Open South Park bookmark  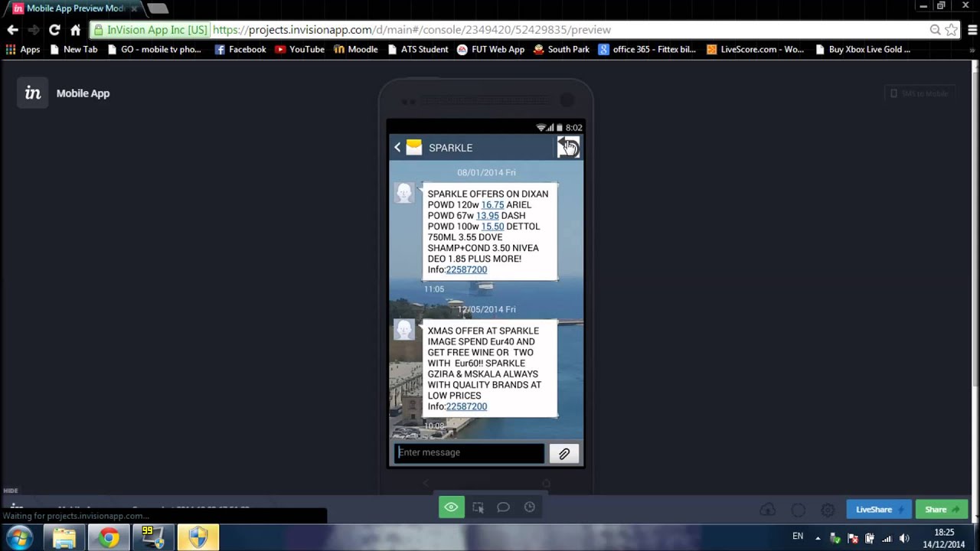(561, 50)
